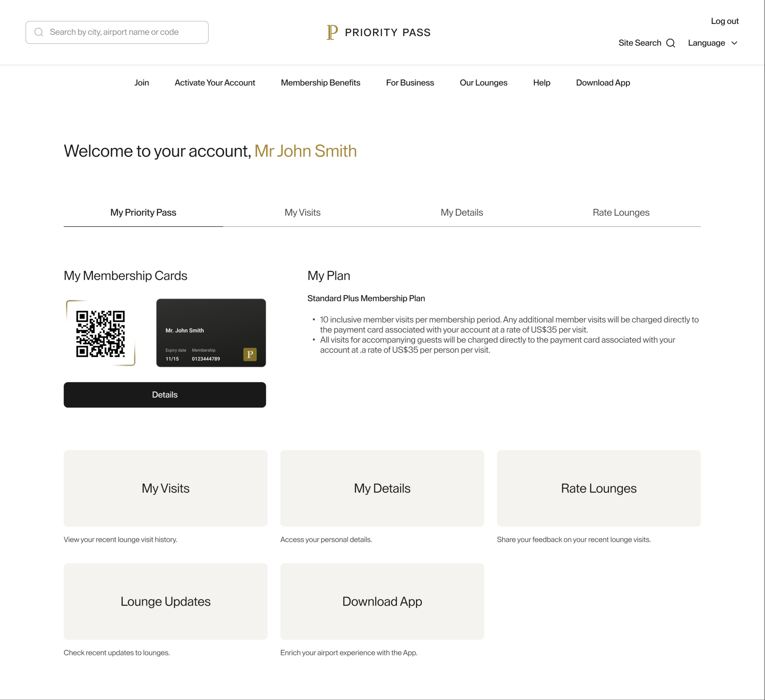Open Membership Benefits in the navigation

320,83
